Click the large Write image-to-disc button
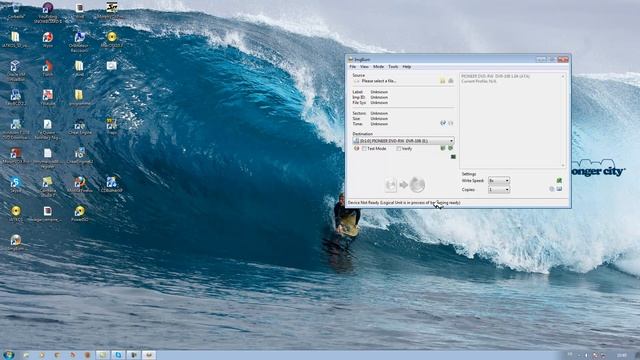Screen dimensions: 640x360 tap(405, 185)
